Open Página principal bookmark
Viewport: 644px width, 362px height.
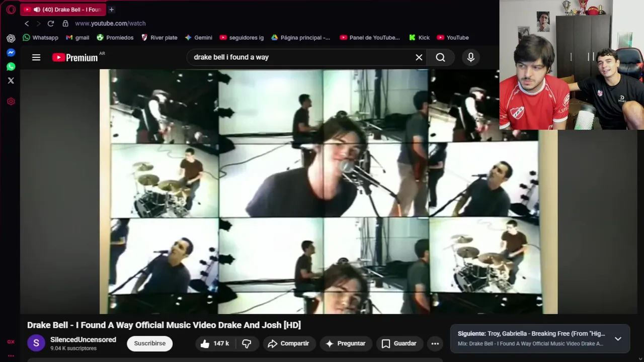click(x=301, y=38)
